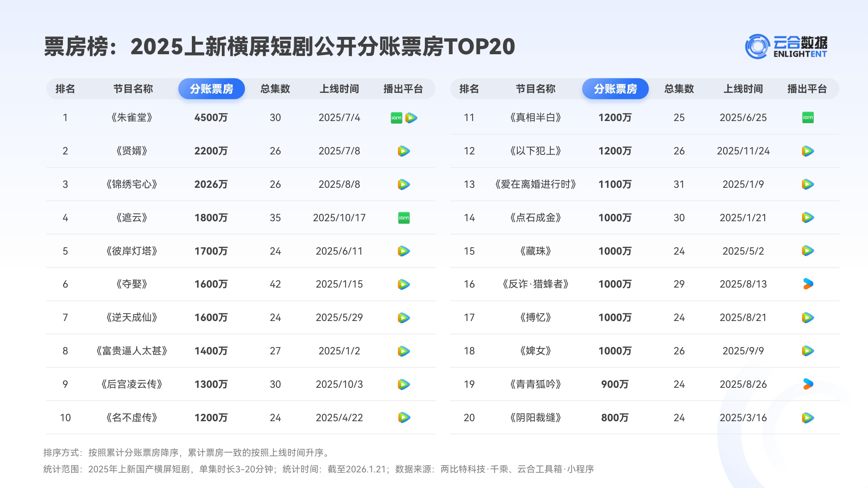Click the Tencent Video icon beside 《夺娶》

(403, 284)
